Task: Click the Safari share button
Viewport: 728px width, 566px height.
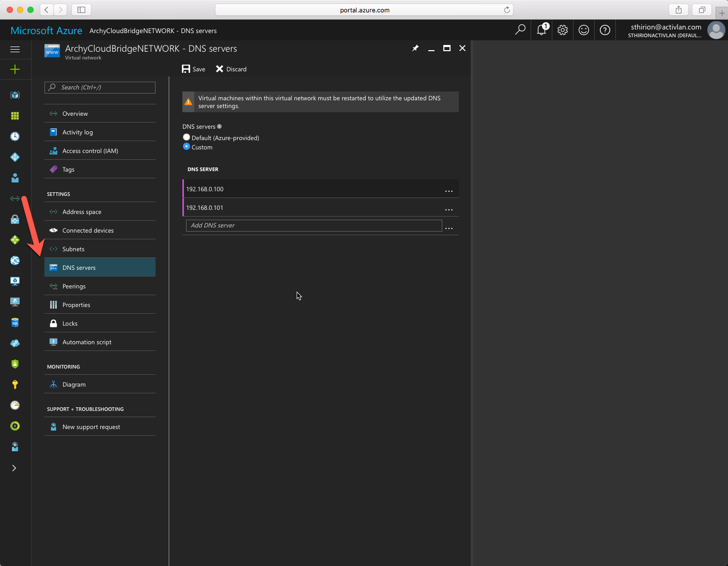Action: click(x=678, y=10)
